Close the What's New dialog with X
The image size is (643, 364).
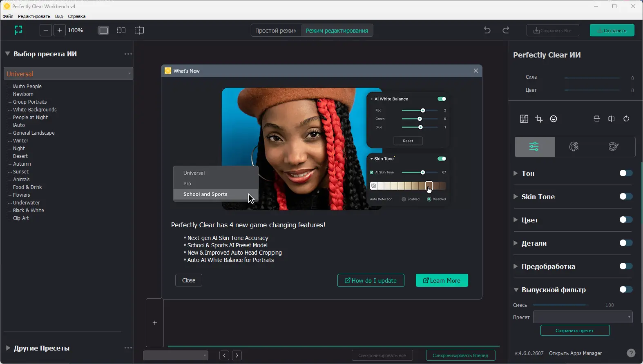(x=476, y=71)
